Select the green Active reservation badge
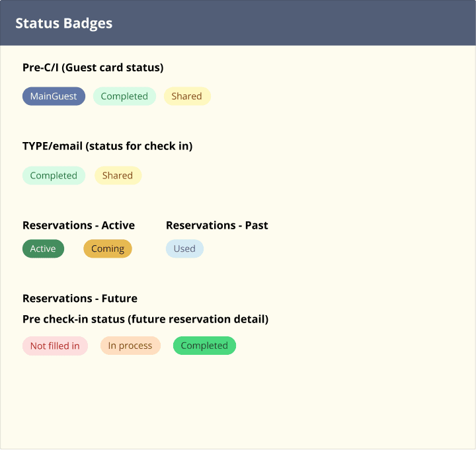Image resolution: width=476 pixels, height=450 pixels. [x=43, y=248]
